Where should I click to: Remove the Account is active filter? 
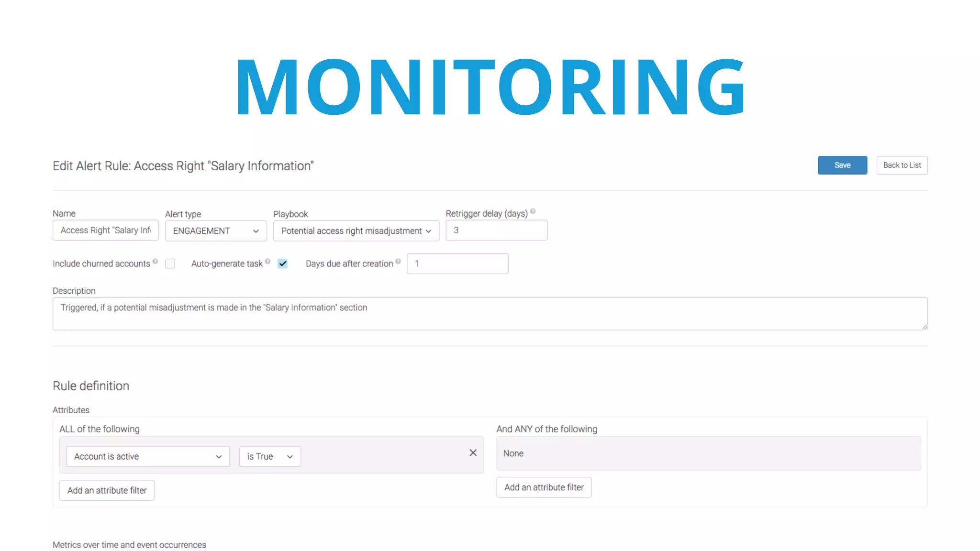pyautogui.click(x=473, y=452)
